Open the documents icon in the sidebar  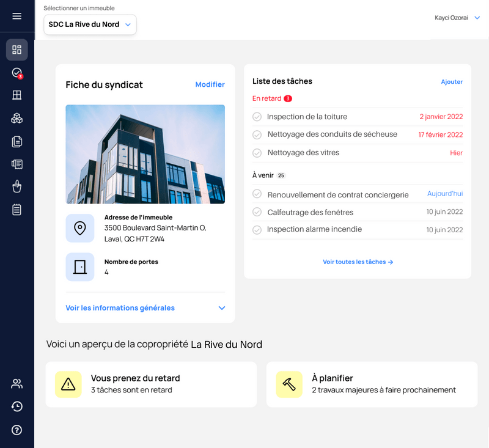tap(17, 141)
